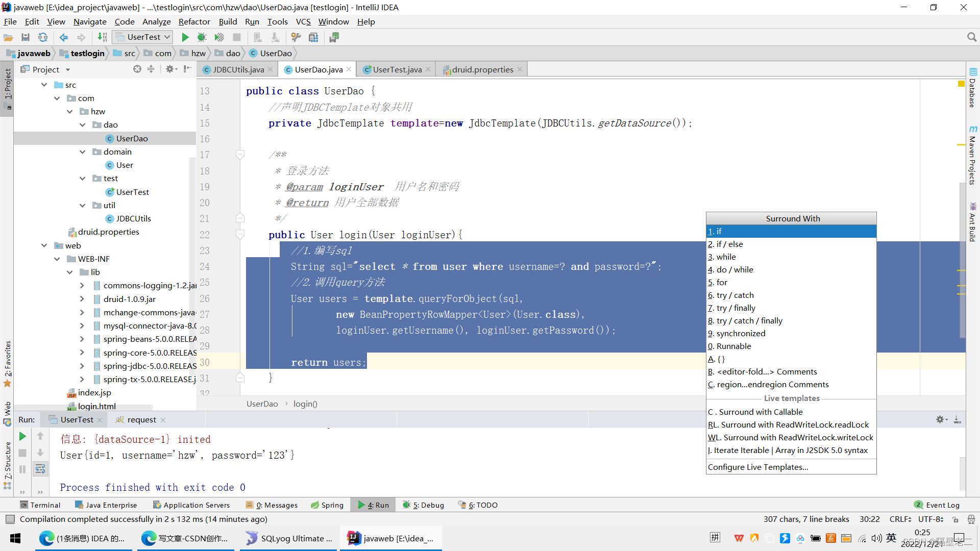The width and height of the screenshot is (980, 551).
Task: Click the Search Everywhere magnifier icon
Action: [x=971, y=37]
